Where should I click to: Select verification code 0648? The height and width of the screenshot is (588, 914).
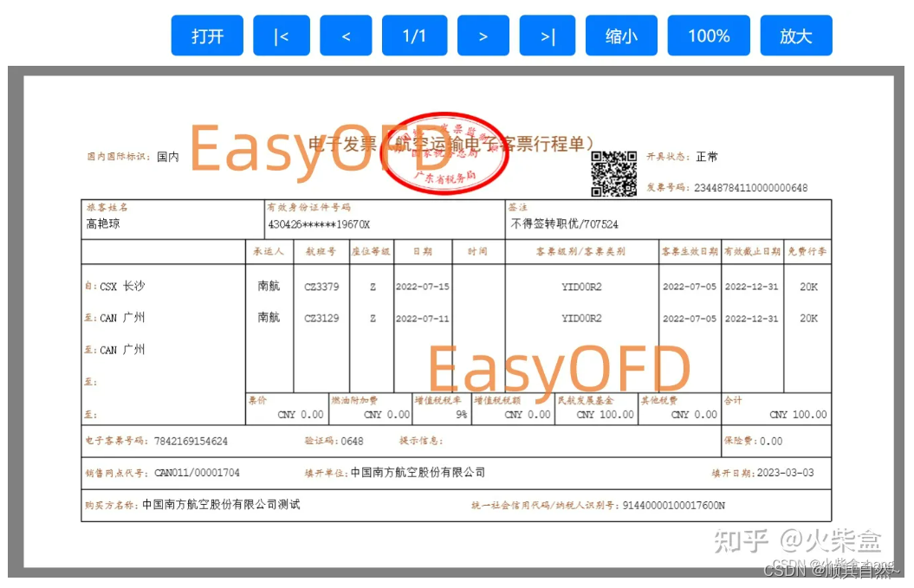[x=352, y=441]
